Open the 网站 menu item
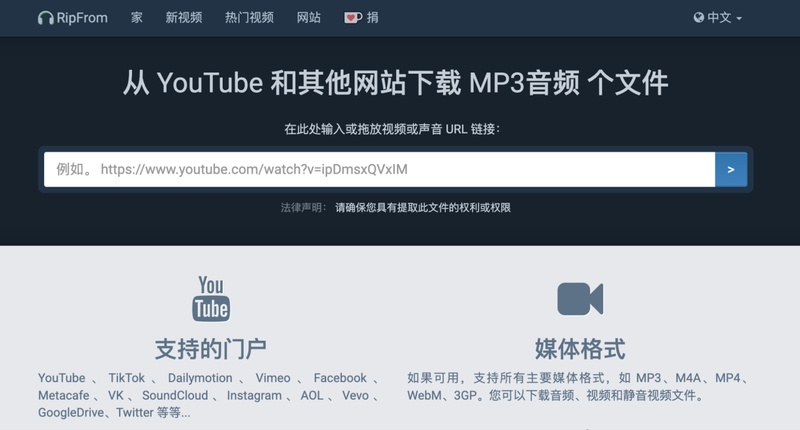Image resolution: width=800 pixels, height=430 pixels. tap(309, 18)
